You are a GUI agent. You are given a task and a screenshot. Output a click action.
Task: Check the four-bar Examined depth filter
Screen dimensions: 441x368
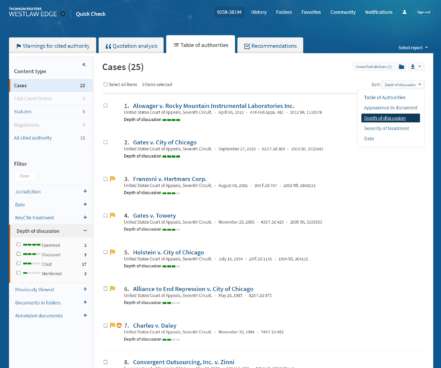tap(19, 245)
